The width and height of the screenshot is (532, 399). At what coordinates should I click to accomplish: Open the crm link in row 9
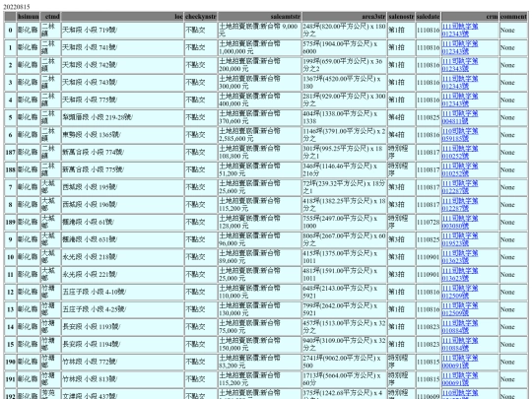(460, 239)
